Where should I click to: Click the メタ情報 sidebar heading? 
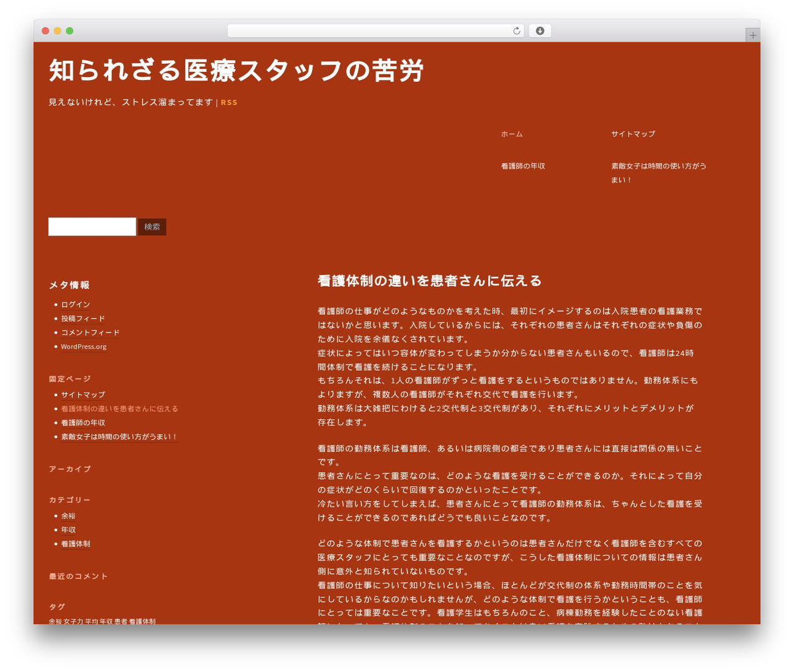(x=69, y=285)
